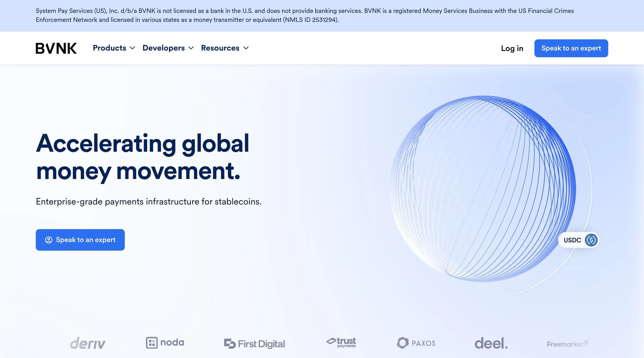Click the First Digital logo
This screenshot has height=358, width=644.
(x=254, y=344)
